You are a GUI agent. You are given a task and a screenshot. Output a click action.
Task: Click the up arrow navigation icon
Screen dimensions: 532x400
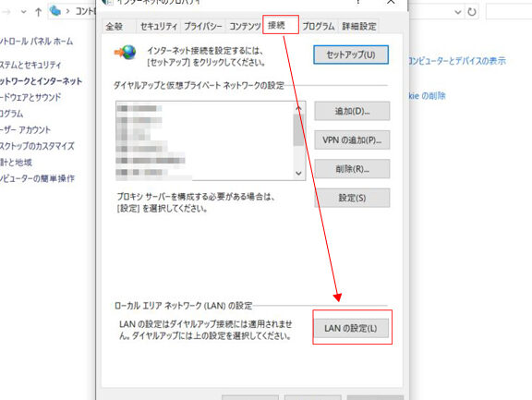tap(39, 13)
